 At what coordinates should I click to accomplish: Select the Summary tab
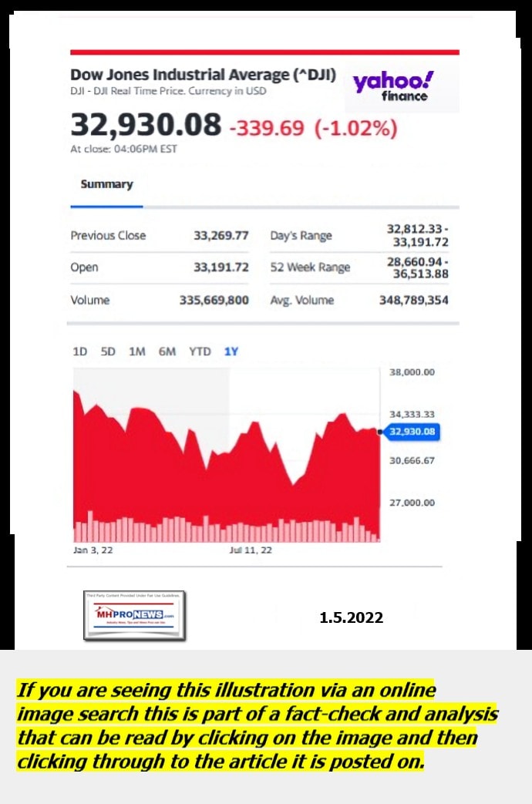[106, 184]
